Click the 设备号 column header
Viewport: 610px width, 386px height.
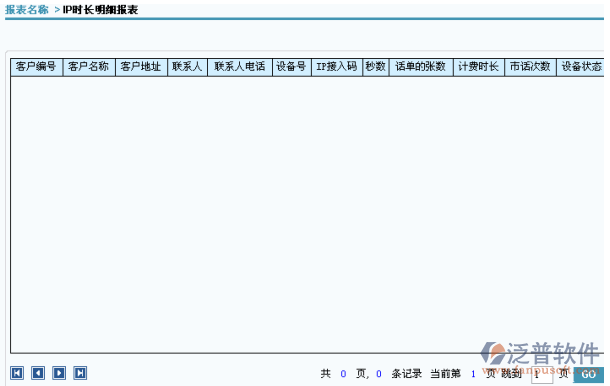tap(291, 67)
